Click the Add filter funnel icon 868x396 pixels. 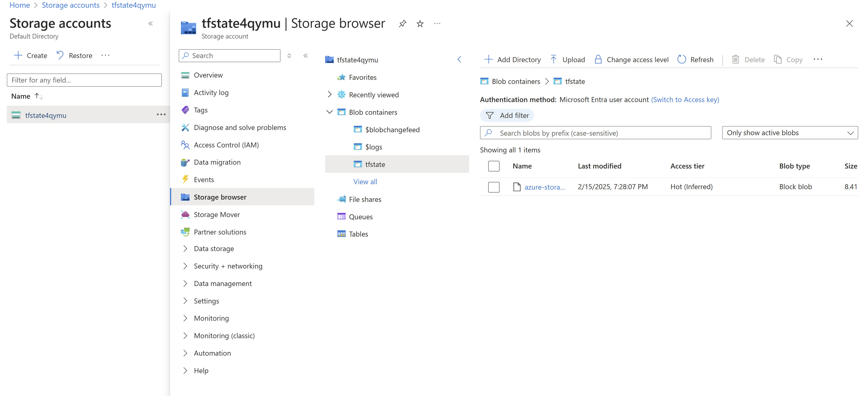[x=490, y=116]
